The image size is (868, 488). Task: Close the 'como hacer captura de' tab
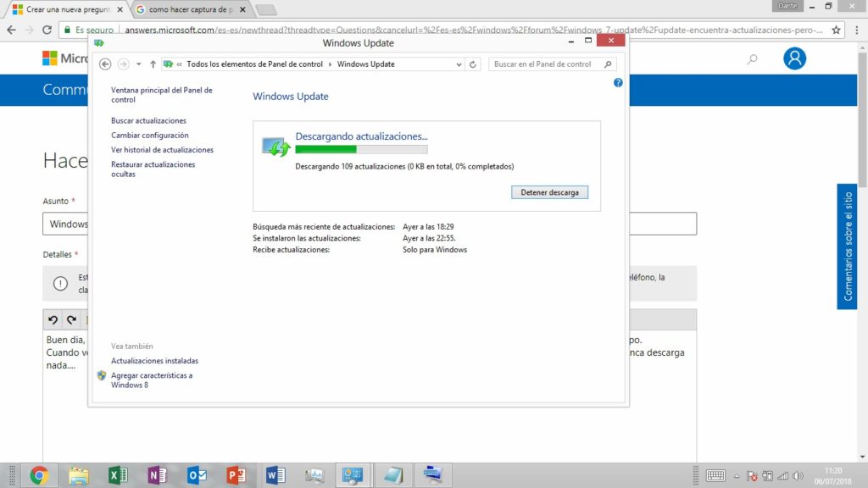click(x=242, y=9)
